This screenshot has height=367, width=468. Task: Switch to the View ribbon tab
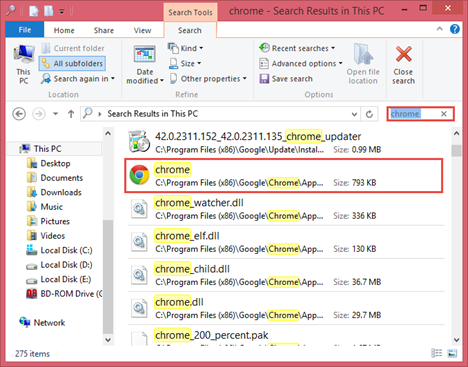[142, 30]
